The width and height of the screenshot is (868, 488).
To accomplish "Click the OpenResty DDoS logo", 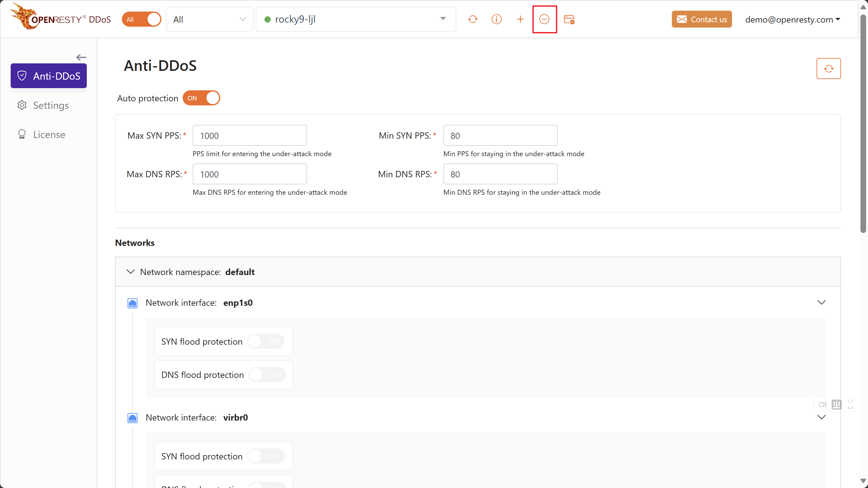I will [x=60, y=17].
